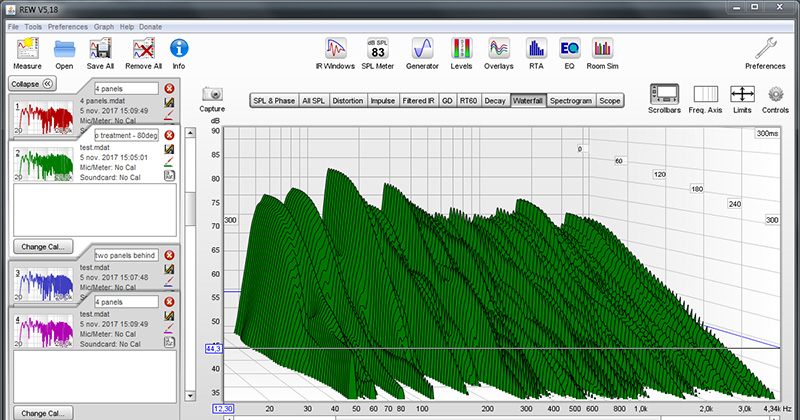Click Remove All measurements icon
800x420 pixels.
point(143,50)
